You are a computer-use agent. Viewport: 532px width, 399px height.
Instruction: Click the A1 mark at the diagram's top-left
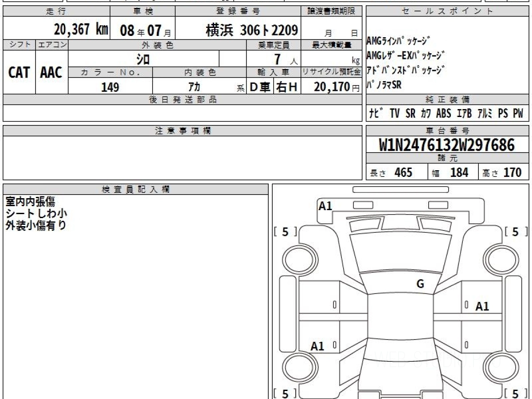(325, 206)
